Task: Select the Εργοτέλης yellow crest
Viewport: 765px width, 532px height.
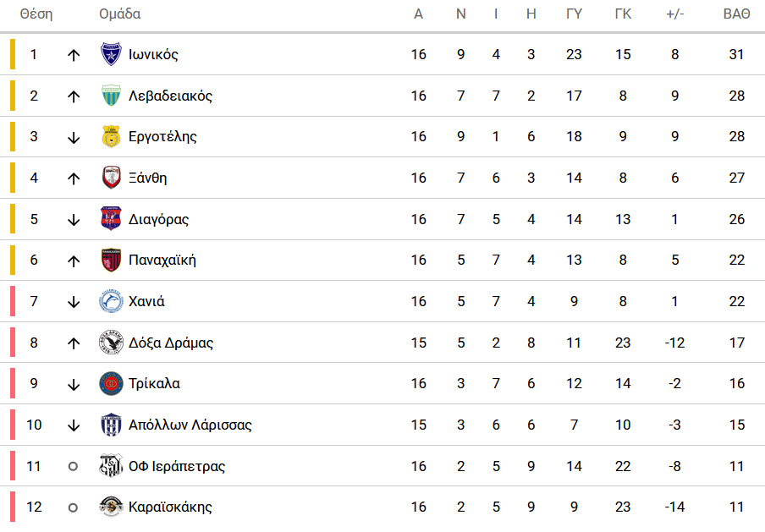Action: point(111,136)
